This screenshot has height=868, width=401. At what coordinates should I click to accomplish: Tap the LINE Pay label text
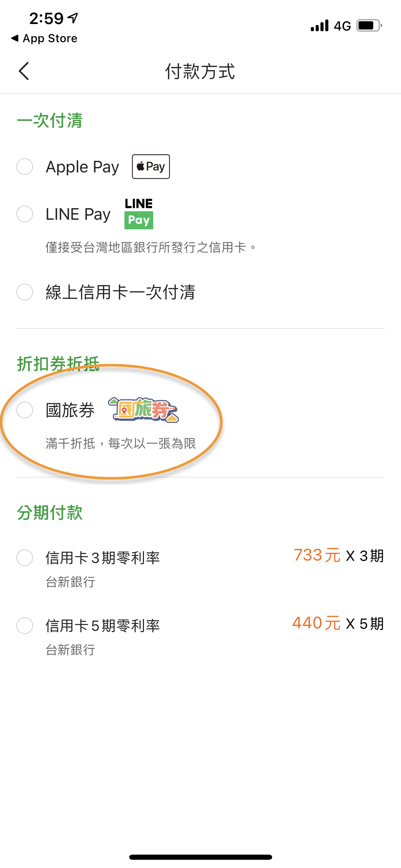coord(78,214)
